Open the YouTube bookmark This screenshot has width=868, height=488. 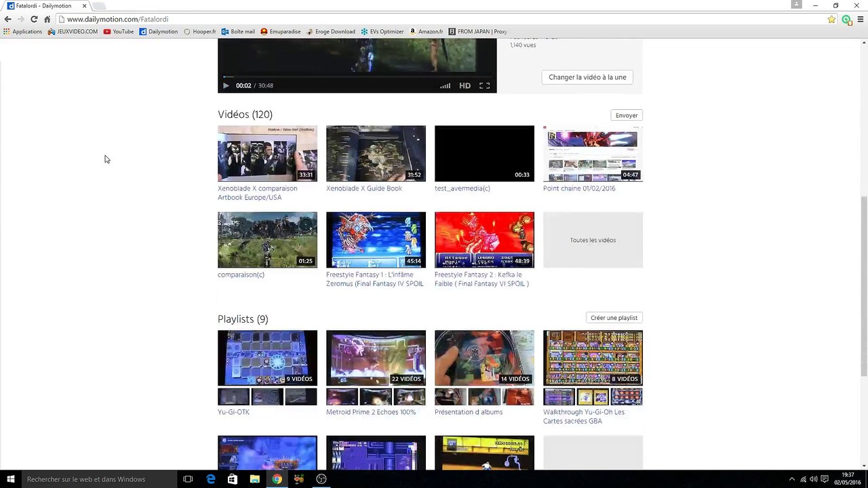(119, 31)
